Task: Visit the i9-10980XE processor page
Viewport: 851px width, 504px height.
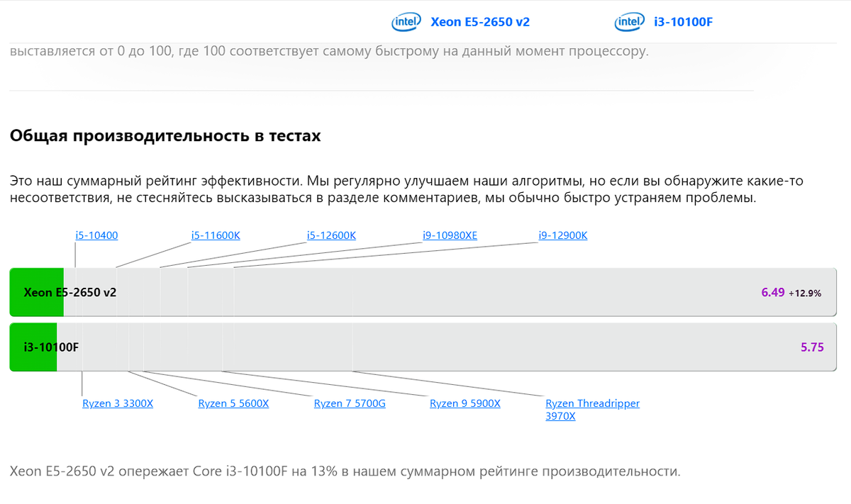Action: [x=450, y=235]
